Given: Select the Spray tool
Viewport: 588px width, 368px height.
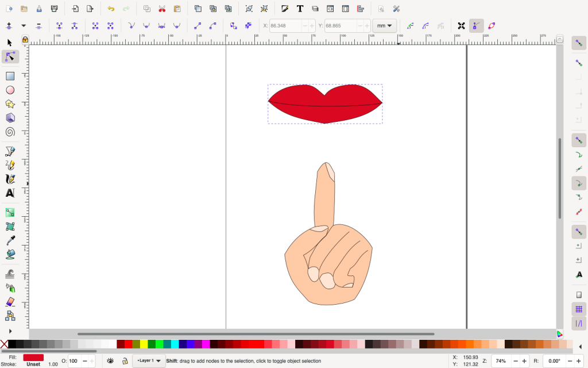Looking at the screenshot, I should 10,288.
